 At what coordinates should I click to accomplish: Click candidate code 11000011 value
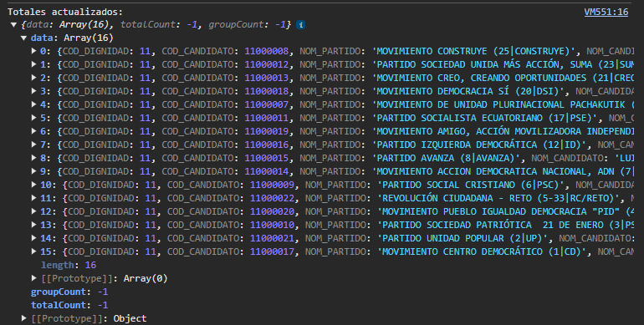[x=267, y=118]
